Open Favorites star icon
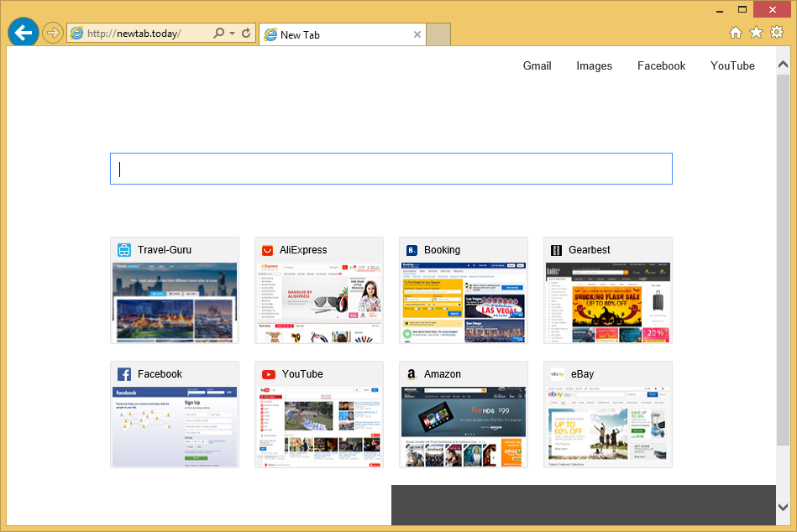This screenshot has height=532, width=797. 756,32
